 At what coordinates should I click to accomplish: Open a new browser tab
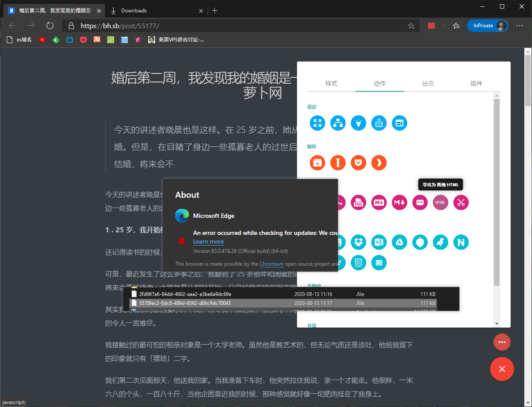coord(215,11)
